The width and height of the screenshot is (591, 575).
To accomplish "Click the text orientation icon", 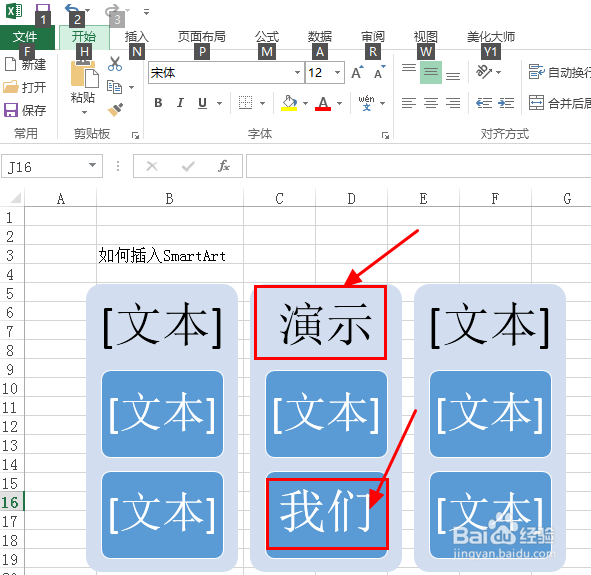I will pyautogui.click(x=484, y=72).
